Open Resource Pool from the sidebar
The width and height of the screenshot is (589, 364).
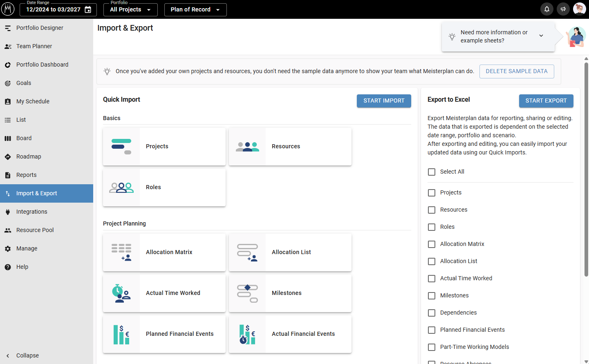pyautogui.click(x=47, y=230)
